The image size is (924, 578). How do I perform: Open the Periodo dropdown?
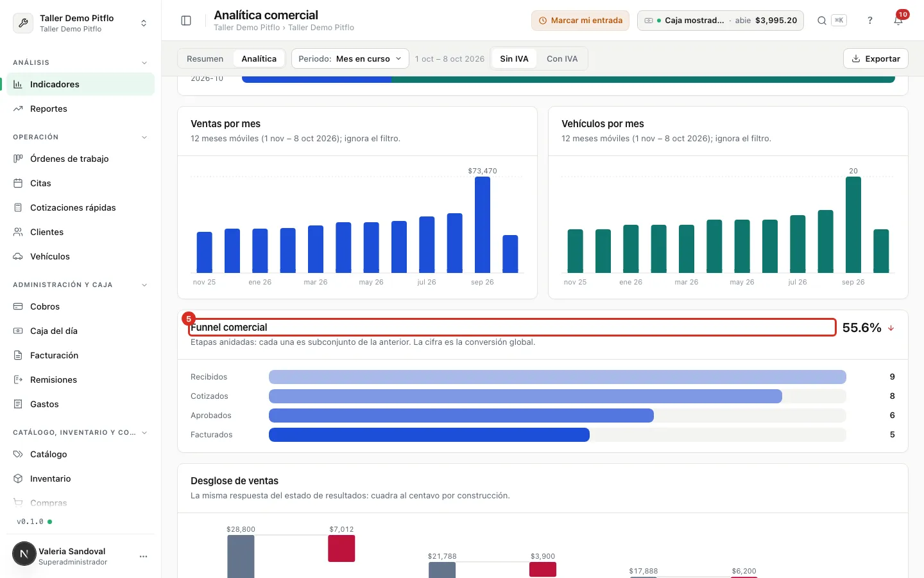[x=350, y=58]
